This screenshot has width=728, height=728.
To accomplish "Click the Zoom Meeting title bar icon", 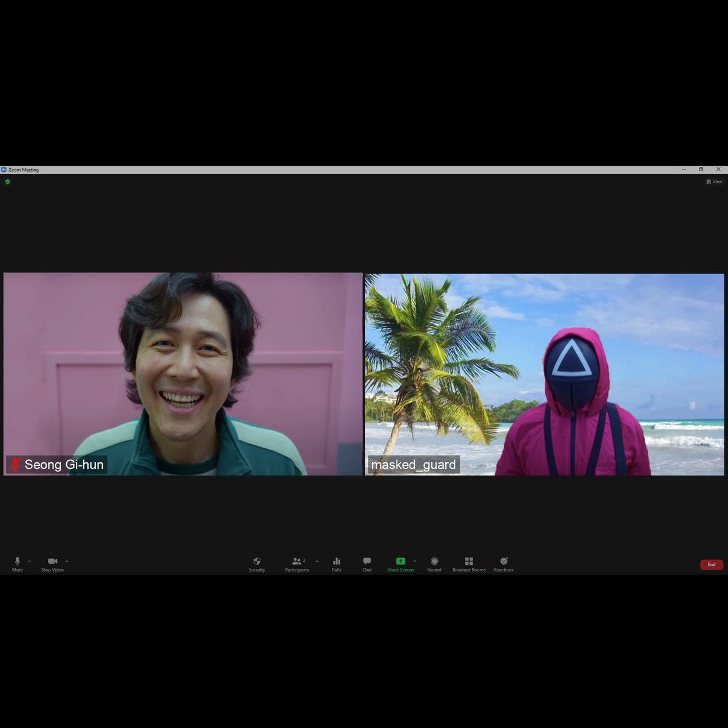I will pos(4,170).
